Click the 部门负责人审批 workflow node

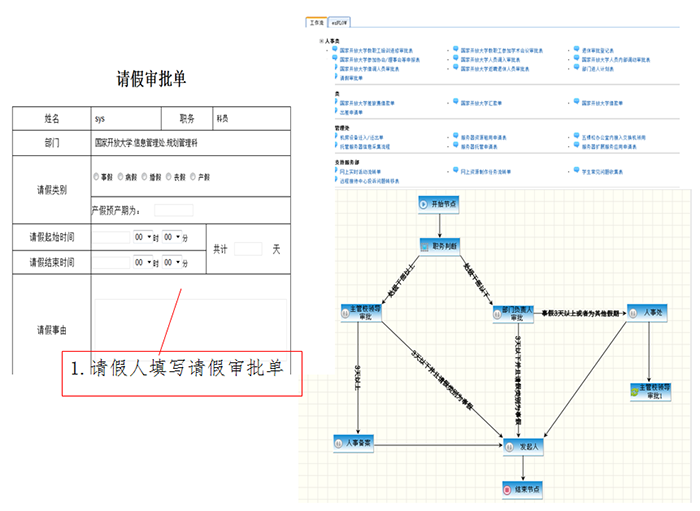(x=511, y=314)
